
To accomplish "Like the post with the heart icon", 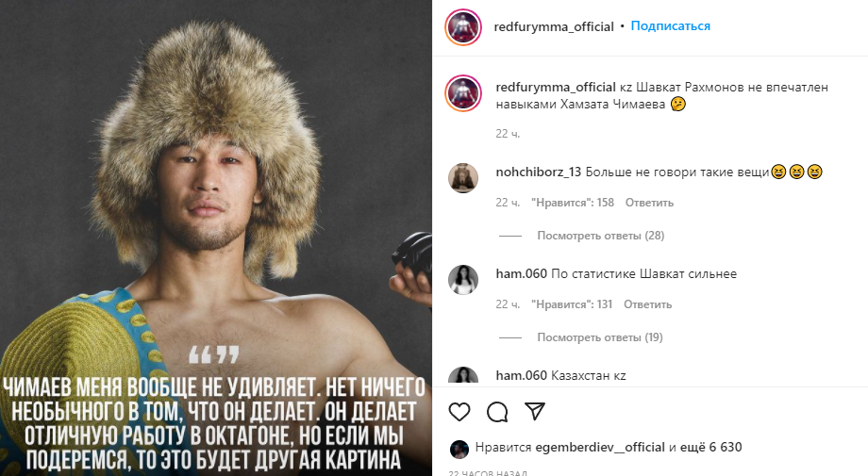I will (459, 412).
